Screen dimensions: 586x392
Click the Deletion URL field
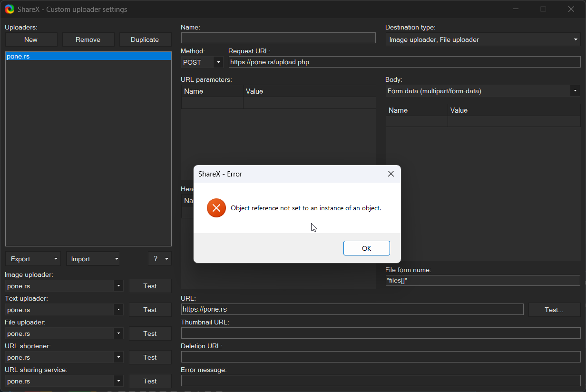(x=381, y=357)
